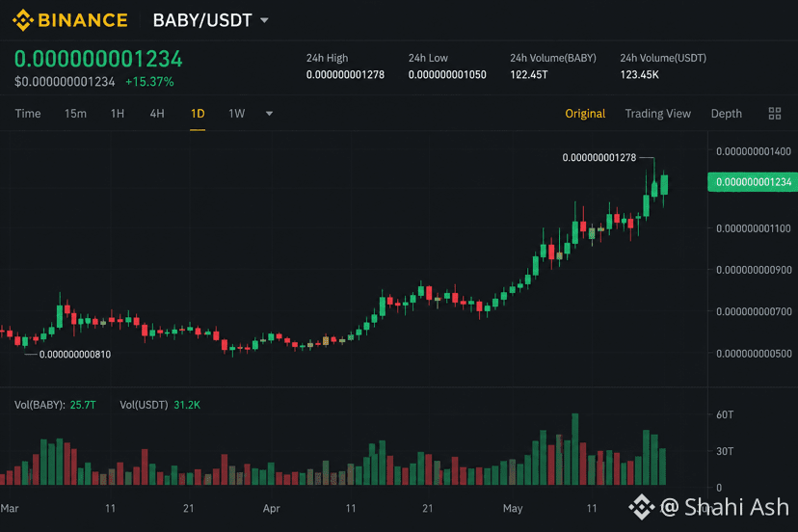Click the Mar date axis label
This screenshot has height=532, width=798.
click(10, 509)
